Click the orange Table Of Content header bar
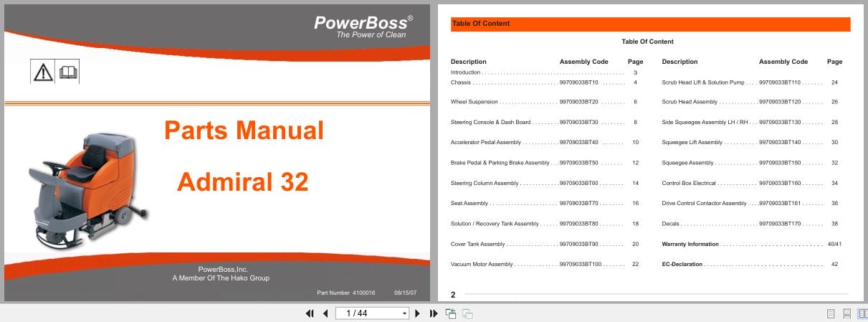The height and width of the screenshot is (322, 868). [650, 24]
